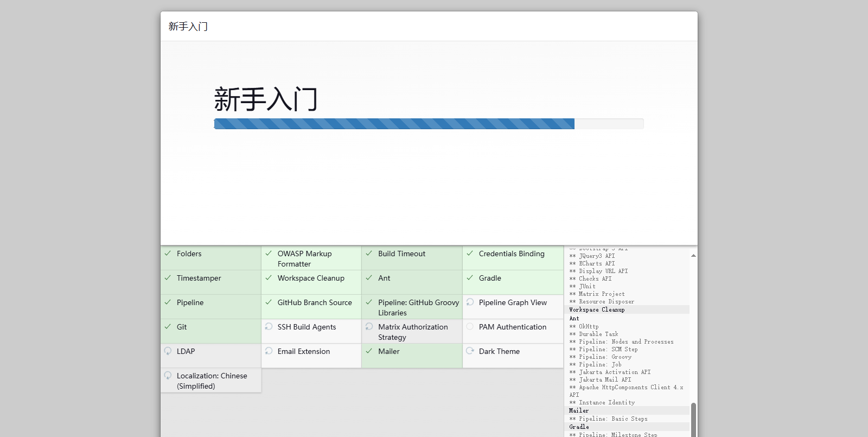868x437 pixels.
Task: Click the spinner icon next to LDAP
Action: point(168,351)
